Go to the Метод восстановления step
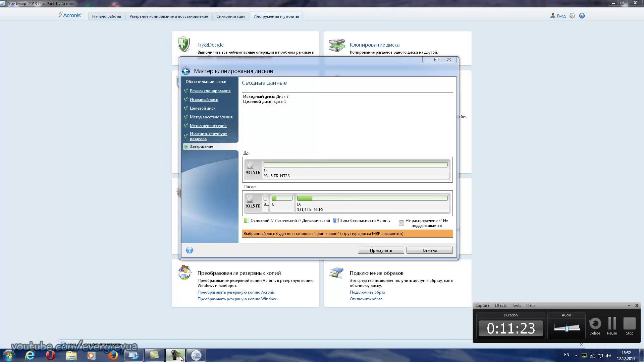The width and height of the screenshot is (644, 362). click(211, 117)
